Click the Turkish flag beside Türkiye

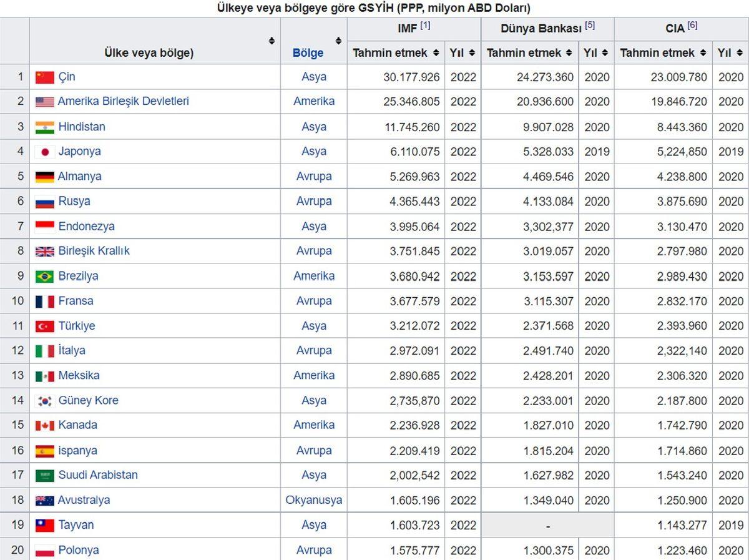44,326
